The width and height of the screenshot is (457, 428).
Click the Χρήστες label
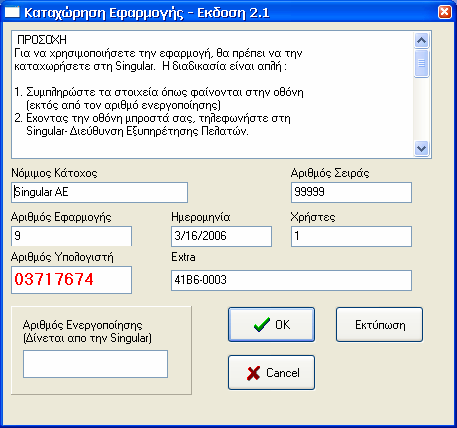[x=313, y=217]
